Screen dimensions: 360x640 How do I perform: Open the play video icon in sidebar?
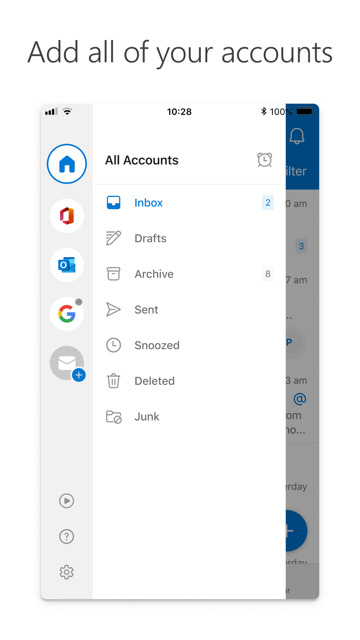(67, 500)
